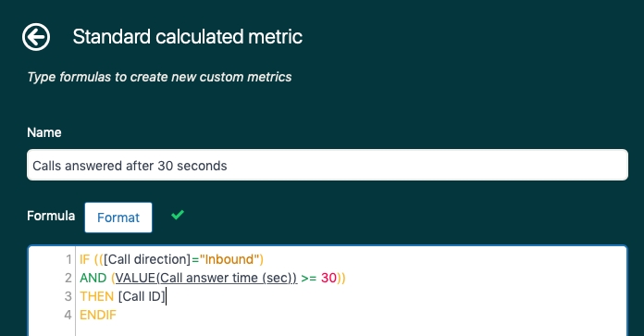Click VALUE(Call answer time (sec)) metric

(x=206, y=278)
